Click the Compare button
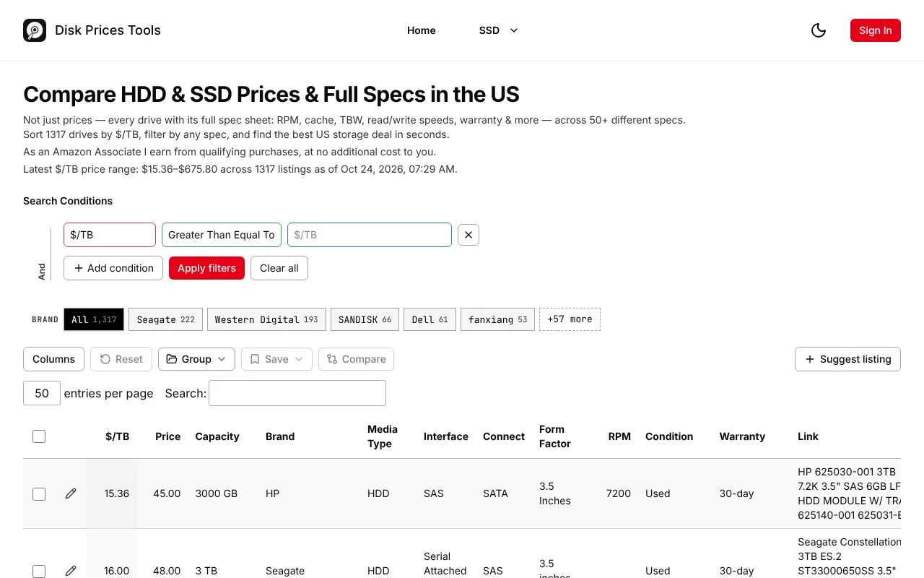Viewport: 924px width, 578px height. pyautogui.click(x=357, y=359)
